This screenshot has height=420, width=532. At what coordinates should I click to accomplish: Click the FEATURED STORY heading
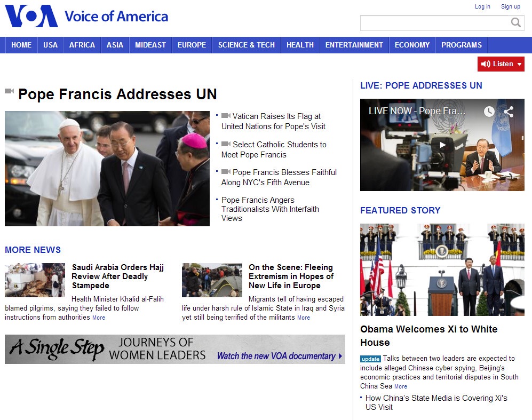400,210
